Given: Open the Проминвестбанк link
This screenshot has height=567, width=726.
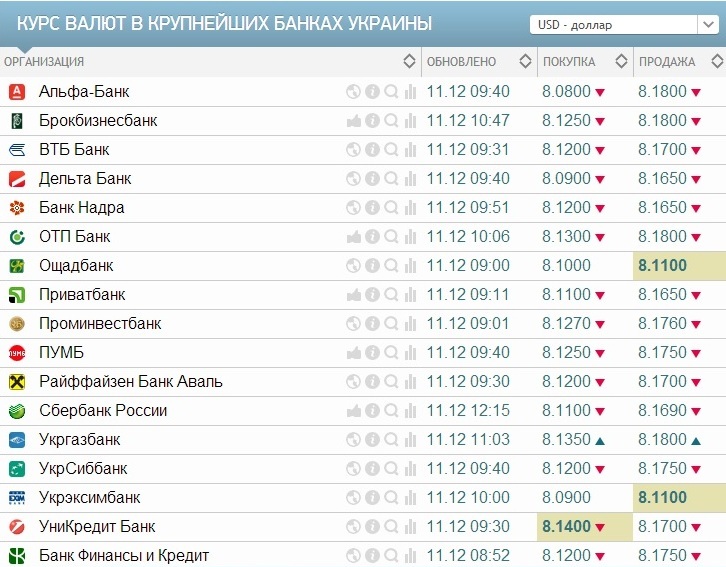Looking at the screenshot, I should click(x=100, y=324).
